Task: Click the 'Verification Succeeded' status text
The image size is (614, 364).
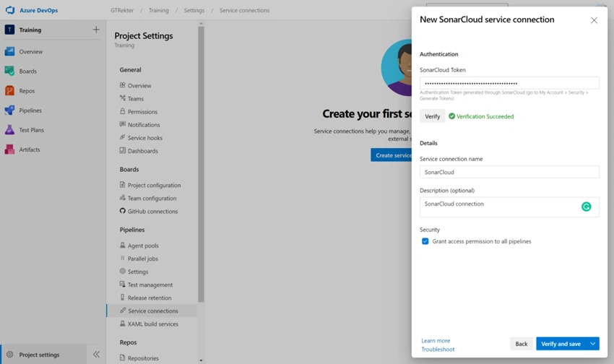Action: click(x=485, y=116)
